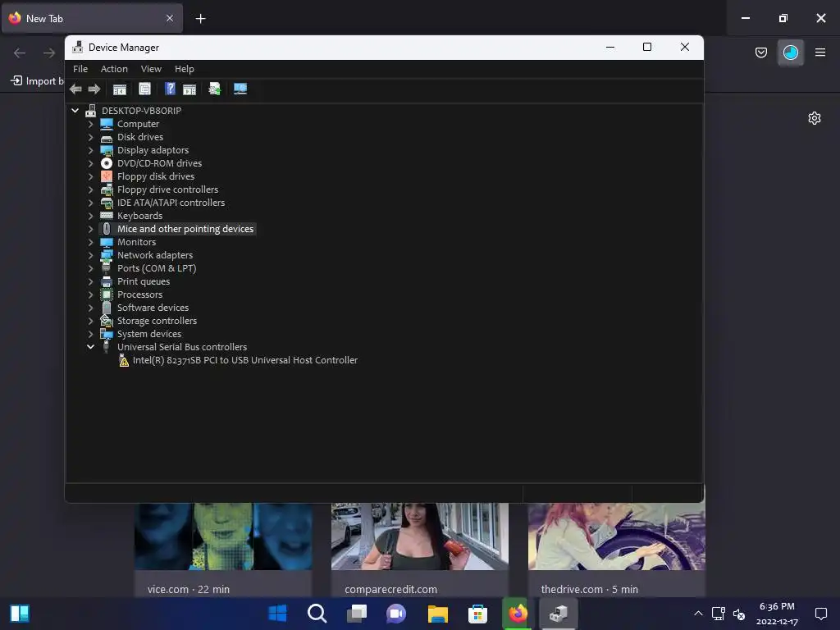Open the Firefox hamburger application menu

point(820,52)
